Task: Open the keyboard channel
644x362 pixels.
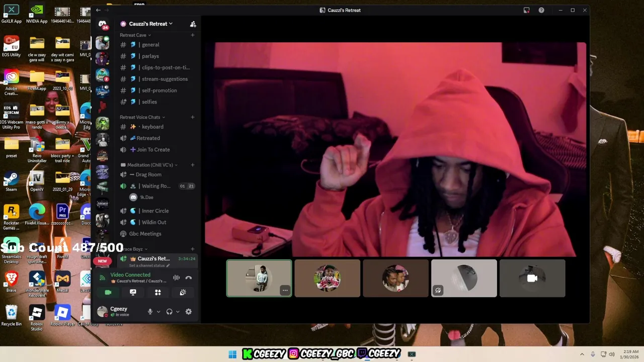Action: pos(157,127)
